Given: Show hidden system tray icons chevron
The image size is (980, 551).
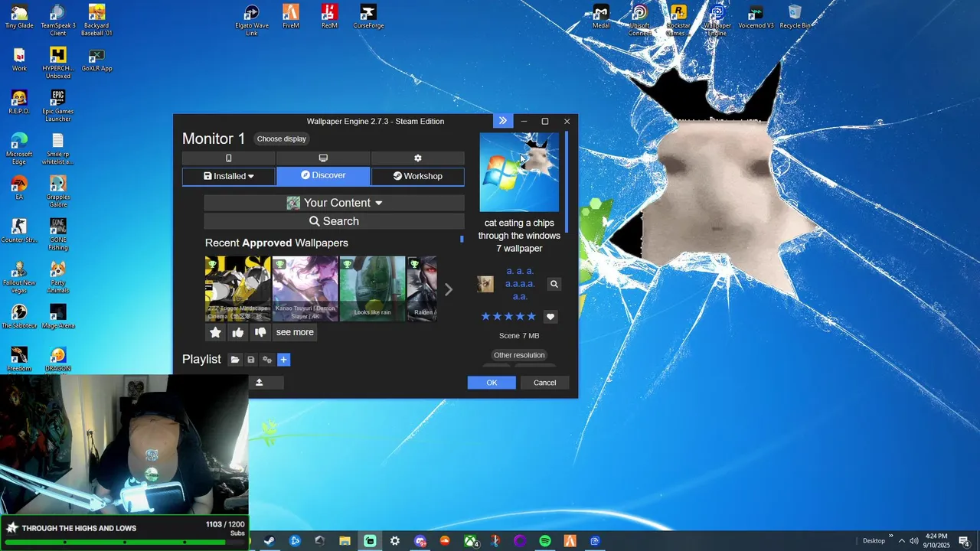Looking at the screenshot, I should pos(901,541).
